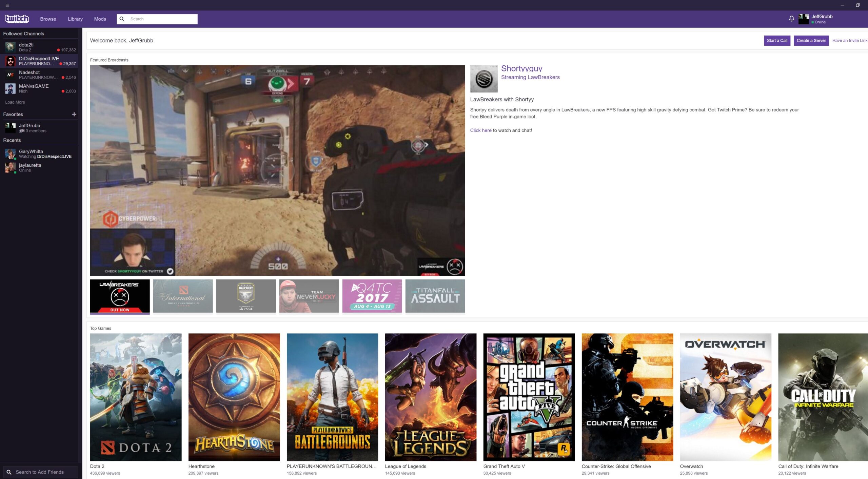Click the Twitch logo
Viewport: 868px width, 479px height.
pyautogui.click(x=17, y=19)
